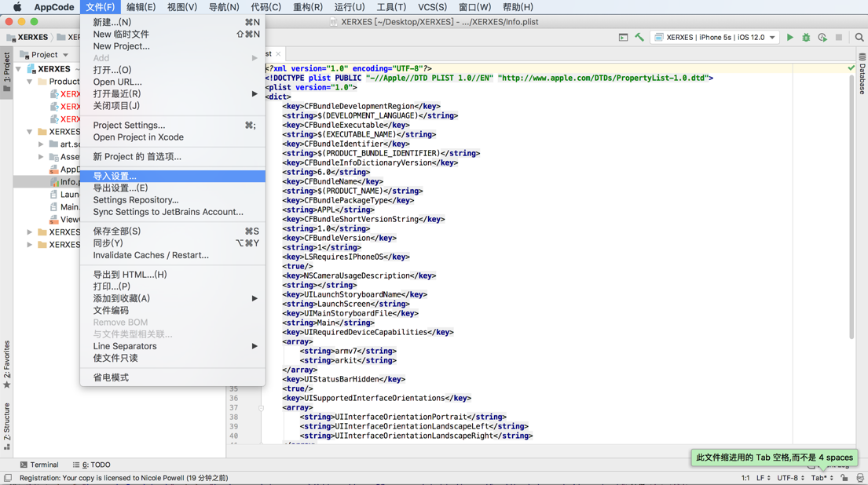The image size is (868, 485).
Task: Open the 导航(N) menu
Action: click(x=224, y=7)
